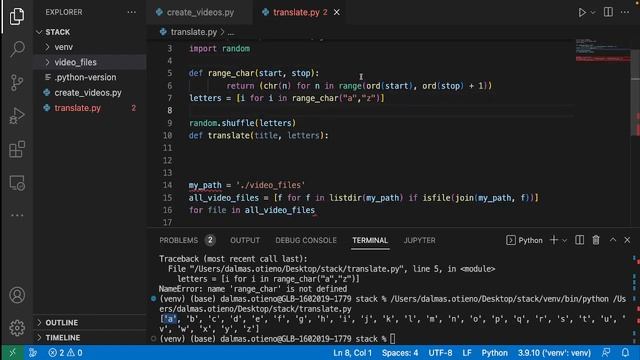Click the 'my_path' variable on line 14
The width and height of the screenshot is (640, 360).
pos(205,185)
